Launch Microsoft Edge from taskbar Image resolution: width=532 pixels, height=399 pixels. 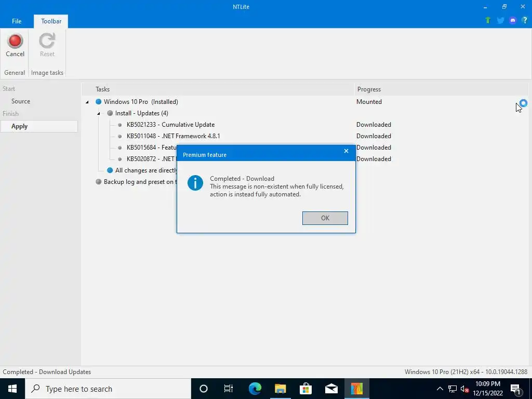point(255,389)
